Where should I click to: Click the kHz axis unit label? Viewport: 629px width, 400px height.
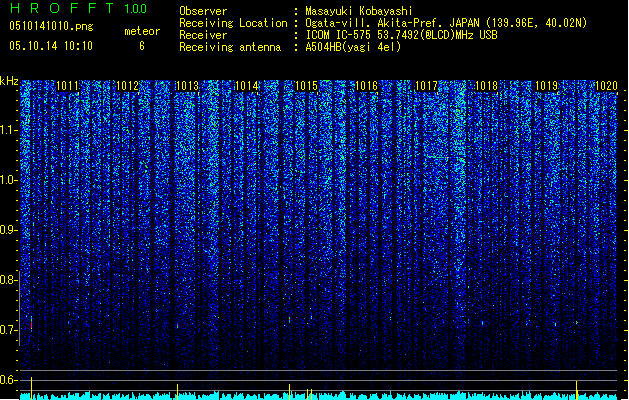(x=9, y=81)
